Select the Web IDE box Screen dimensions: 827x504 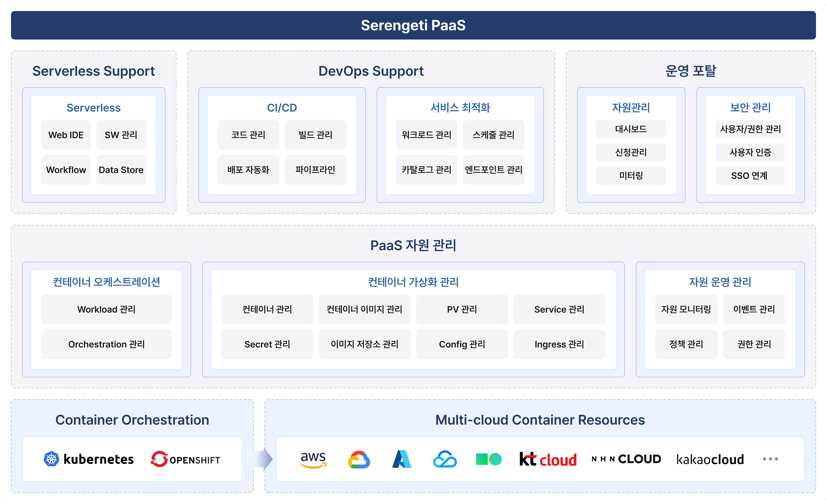click(x=66, y=135)
